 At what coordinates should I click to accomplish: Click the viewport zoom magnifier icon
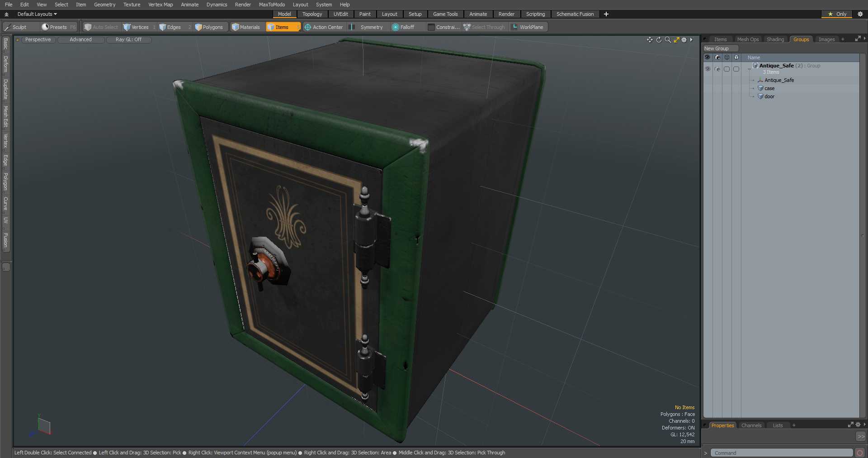[x=668, y=40]
